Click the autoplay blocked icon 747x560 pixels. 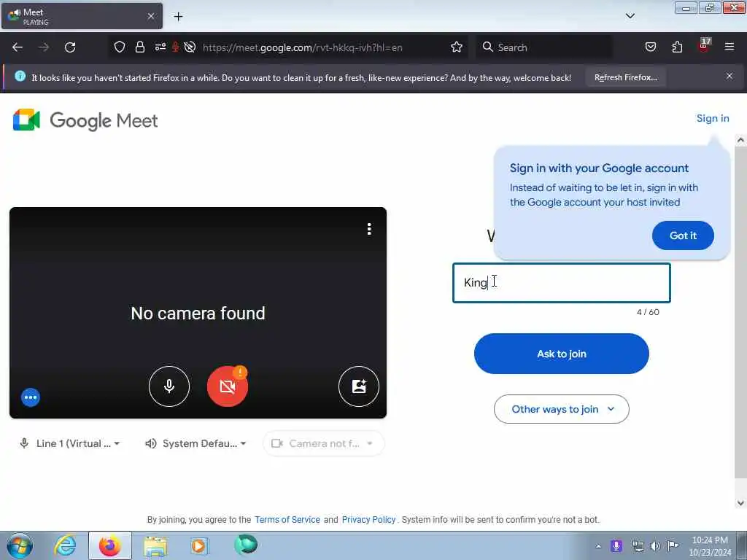(190, 47)
